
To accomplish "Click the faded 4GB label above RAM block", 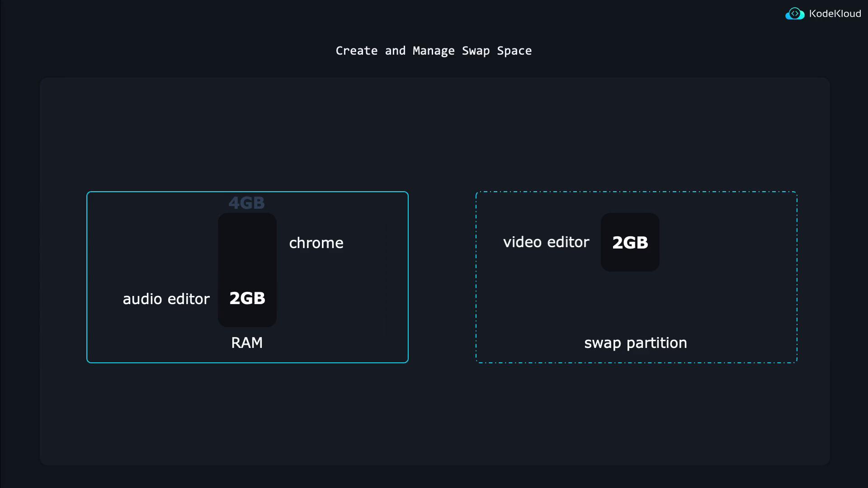I will tap(246, 203).
